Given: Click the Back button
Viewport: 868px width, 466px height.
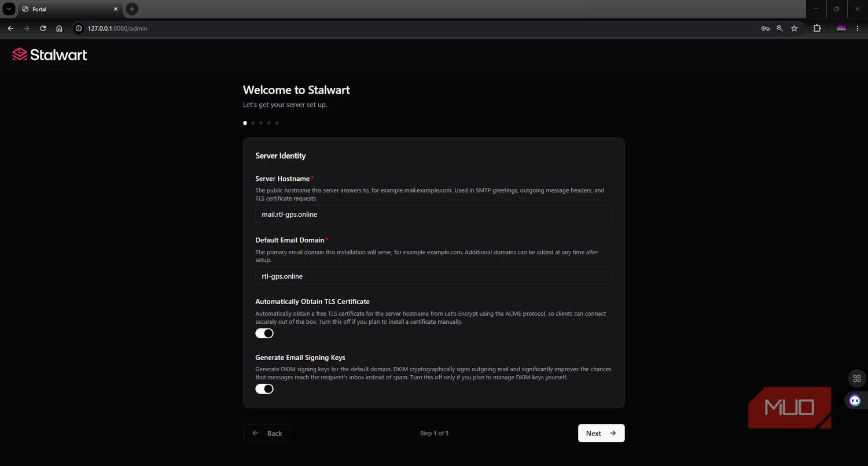Looking at the screenshot, I should coord(267,433).
